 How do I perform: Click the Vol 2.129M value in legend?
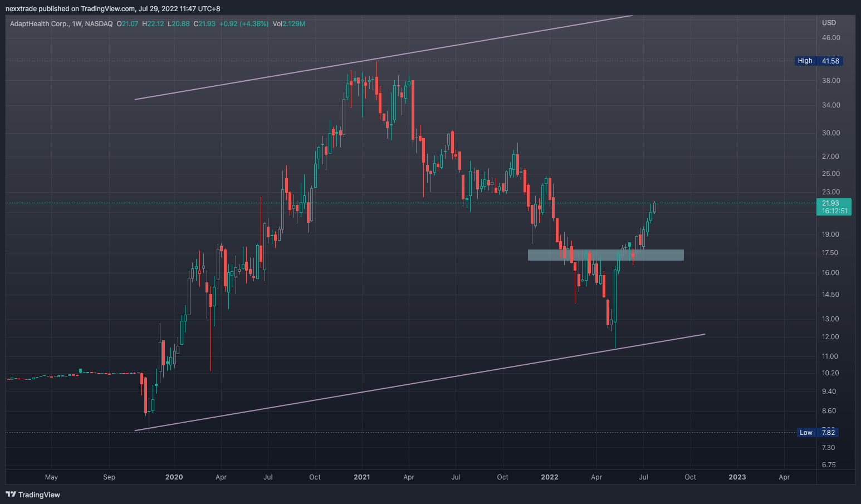point(289,24)
